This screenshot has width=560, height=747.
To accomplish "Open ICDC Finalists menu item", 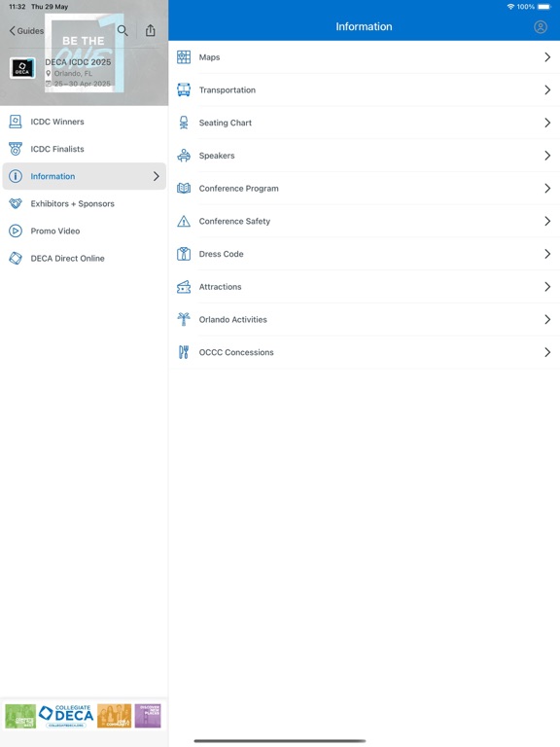I will tap(85, 149).
